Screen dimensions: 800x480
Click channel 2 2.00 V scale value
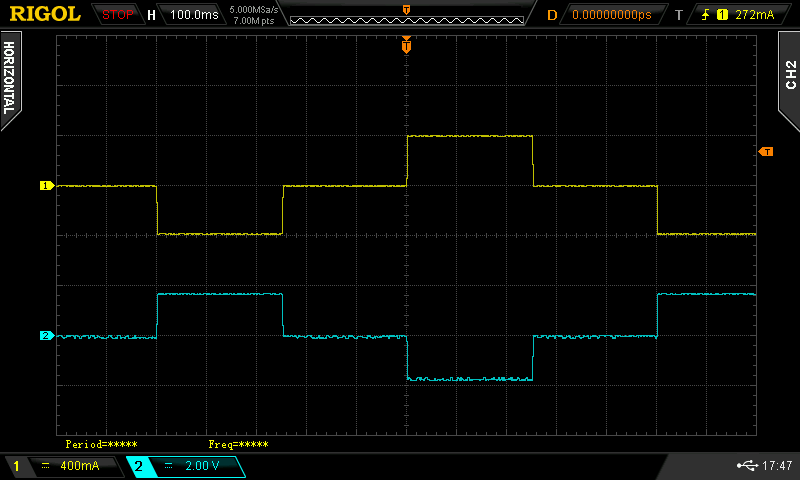point(202,466)
